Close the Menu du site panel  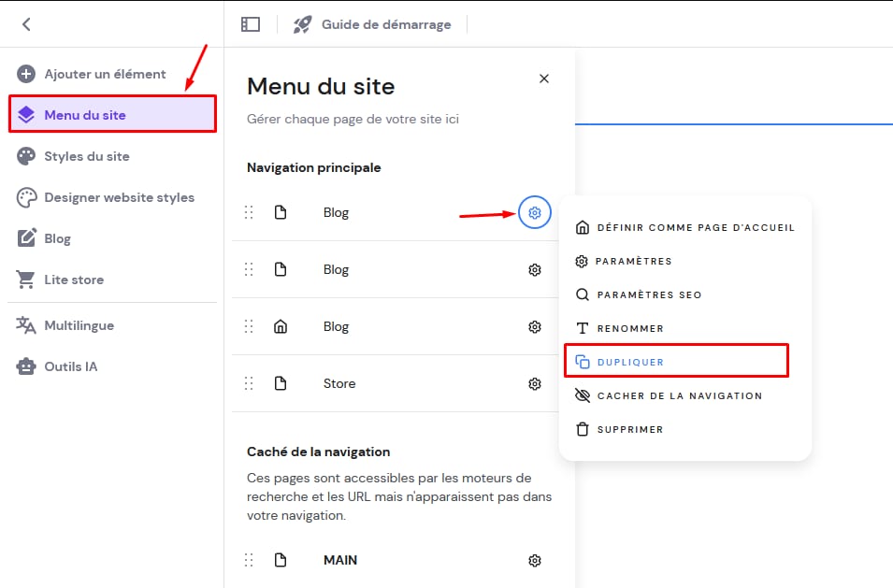click(544, 79)
